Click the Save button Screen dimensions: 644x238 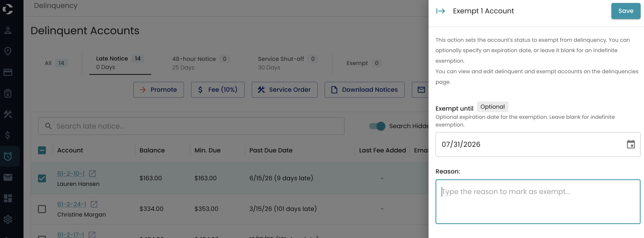(625, 11)
